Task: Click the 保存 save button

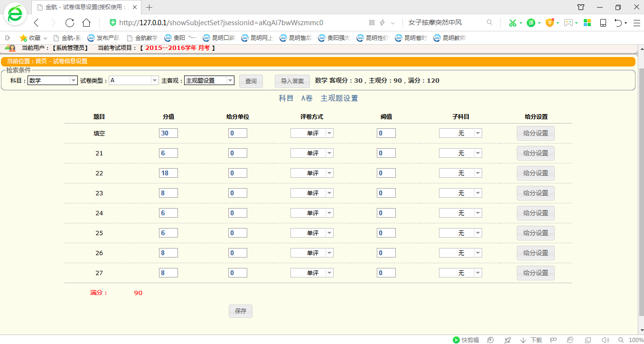Action: [x=241, y=311]
